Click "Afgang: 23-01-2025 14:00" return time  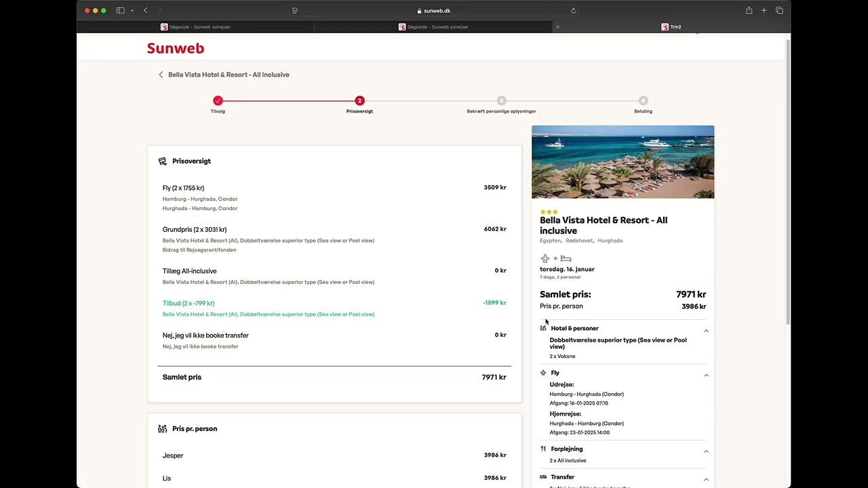[580, 432]
